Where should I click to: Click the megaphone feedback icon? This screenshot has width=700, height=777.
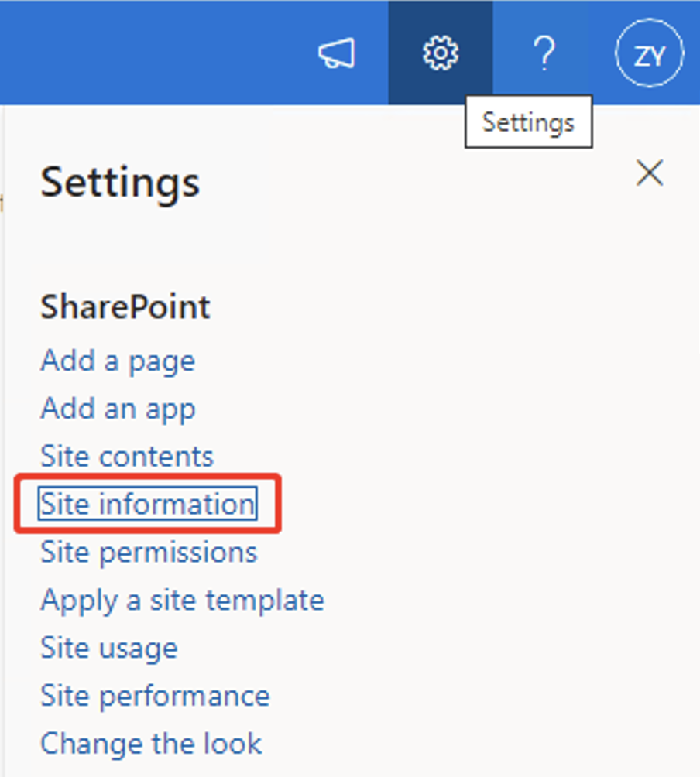coord(337,54)
